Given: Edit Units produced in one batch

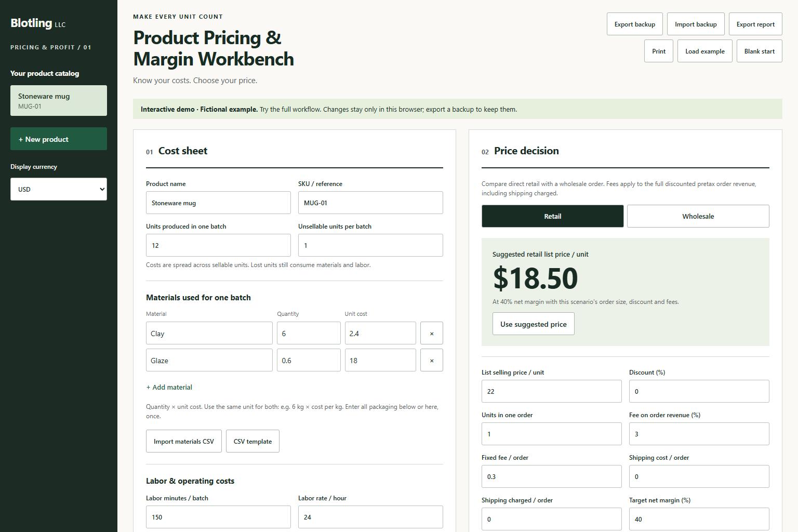Looking at the screenshot, I should tap(218, 245).
